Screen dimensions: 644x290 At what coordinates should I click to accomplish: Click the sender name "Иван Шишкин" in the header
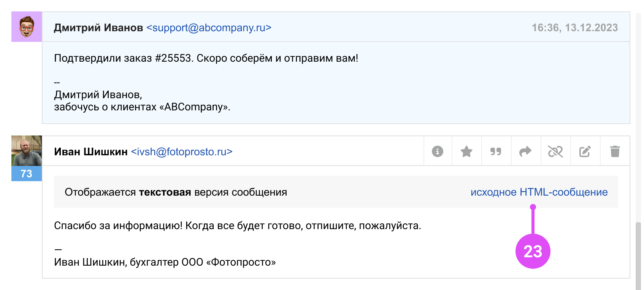(x=91, y=152)
